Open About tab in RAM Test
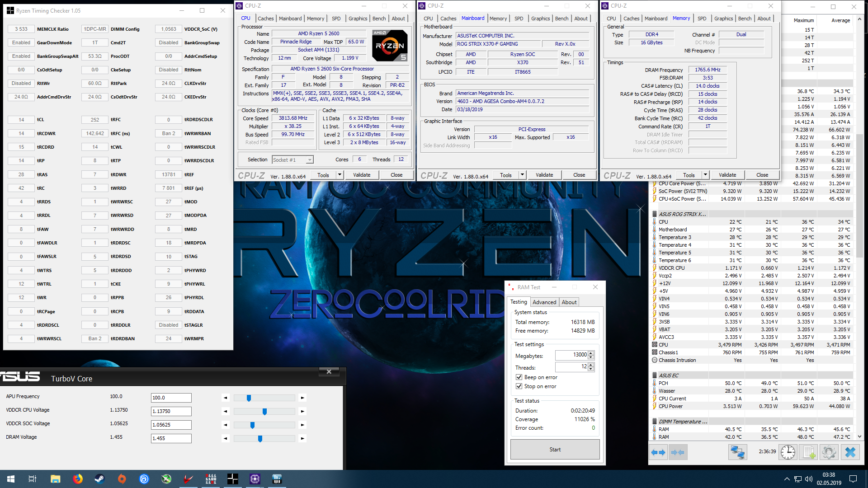 569,302
